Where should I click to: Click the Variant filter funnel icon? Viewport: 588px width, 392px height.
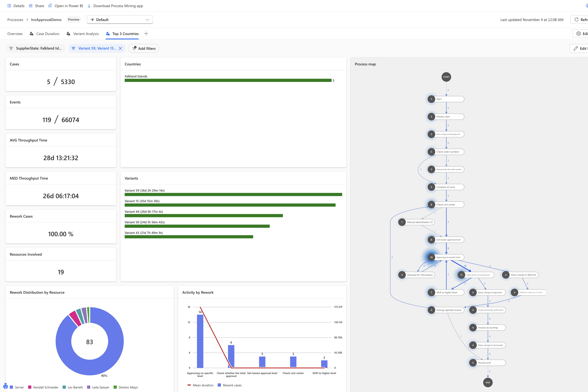[73, 48]
